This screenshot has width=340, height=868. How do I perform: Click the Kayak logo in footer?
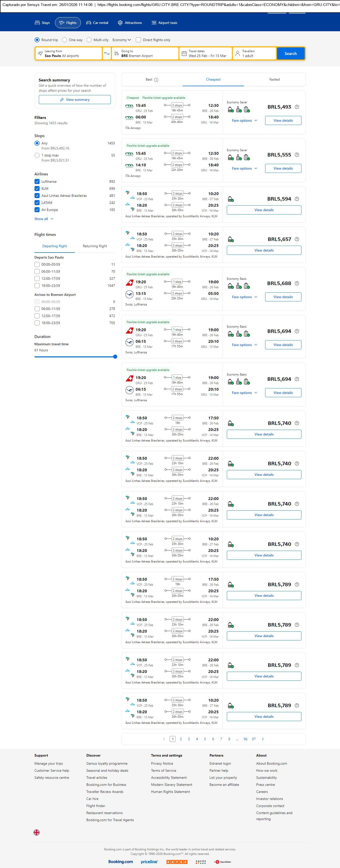coord(177,862)
